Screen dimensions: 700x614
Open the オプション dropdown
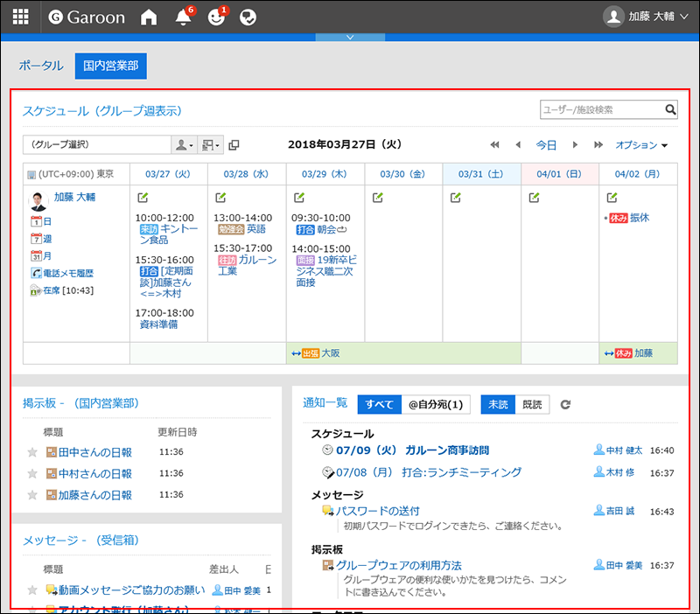641,145
